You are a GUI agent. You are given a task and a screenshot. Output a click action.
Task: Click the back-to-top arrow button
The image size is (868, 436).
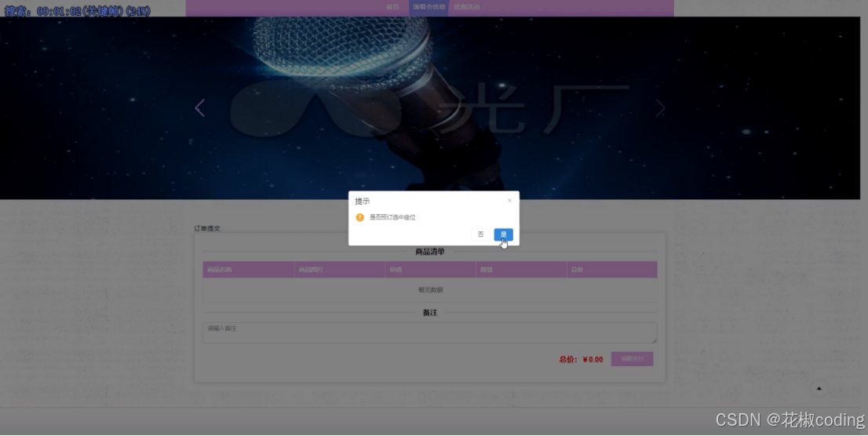(x=819, y=388)
